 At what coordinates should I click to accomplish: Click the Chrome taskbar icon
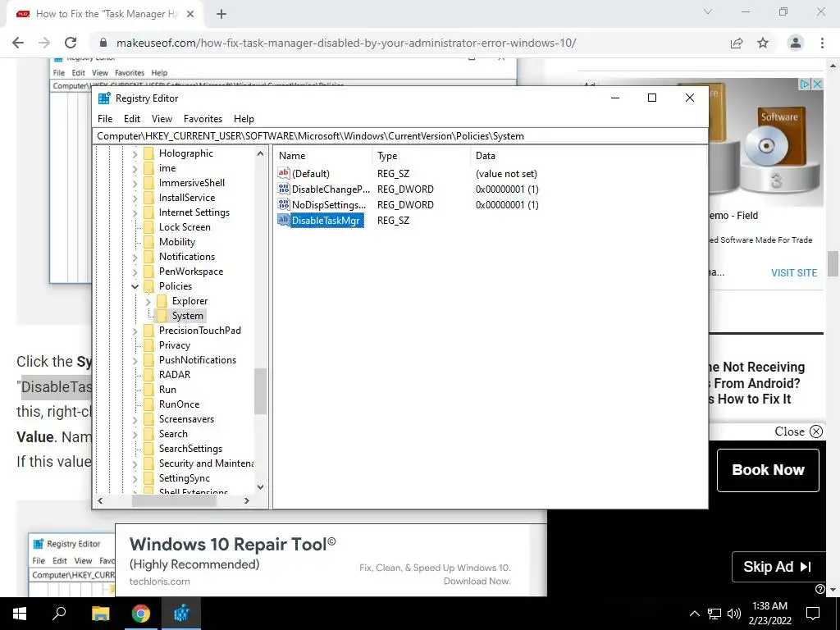[141, 614]
